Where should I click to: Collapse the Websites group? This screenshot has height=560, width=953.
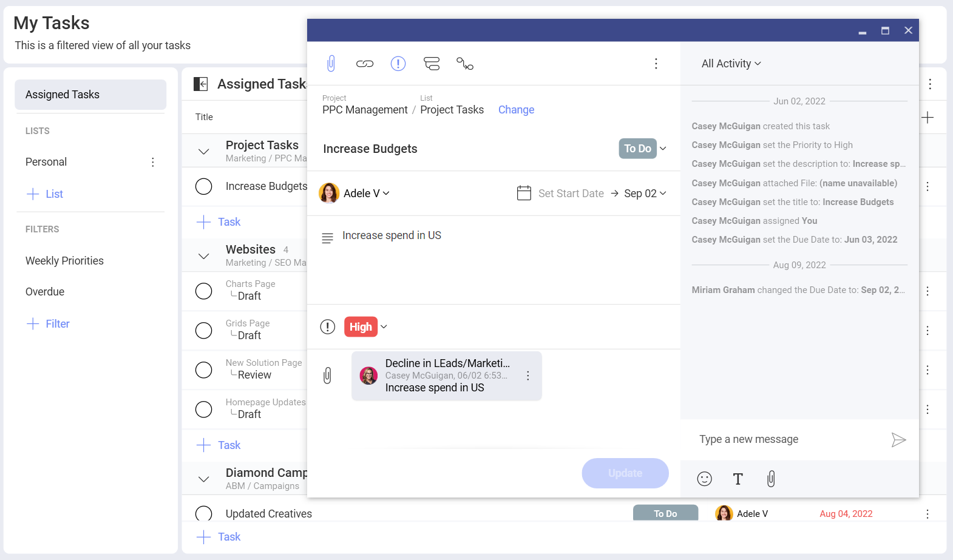tap(204, 256)
